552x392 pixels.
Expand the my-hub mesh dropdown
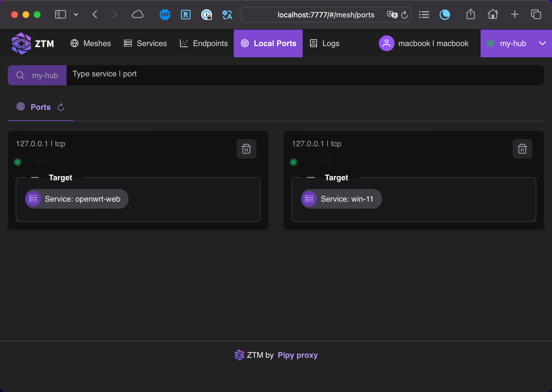(x=542, y=44)
